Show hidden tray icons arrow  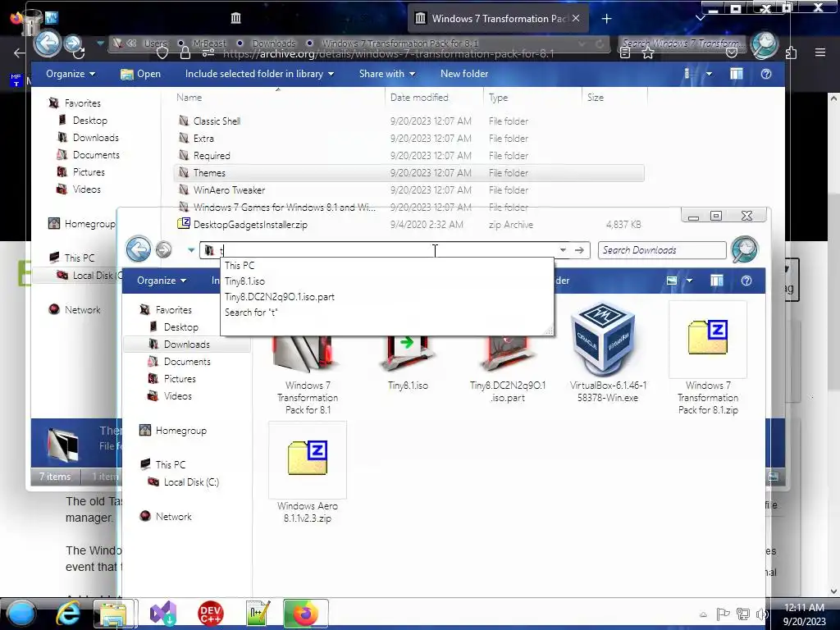(703, 614)
